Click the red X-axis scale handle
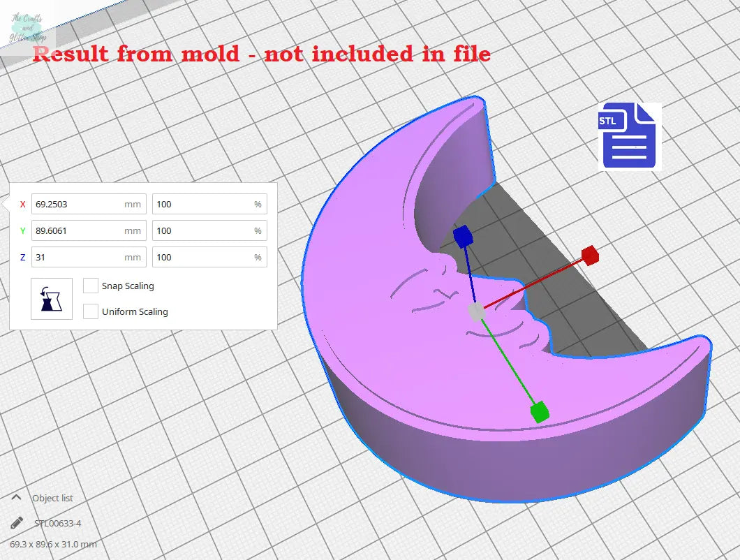Image resolution: width=740 pixels, height=560 pixels. (590, 255)
